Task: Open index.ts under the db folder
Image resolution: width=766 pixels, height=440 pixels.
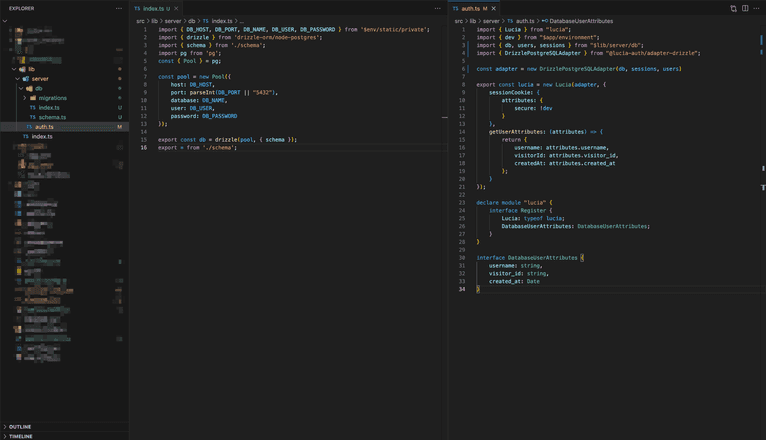Action: pyautogui.click(x=49, y=108)
